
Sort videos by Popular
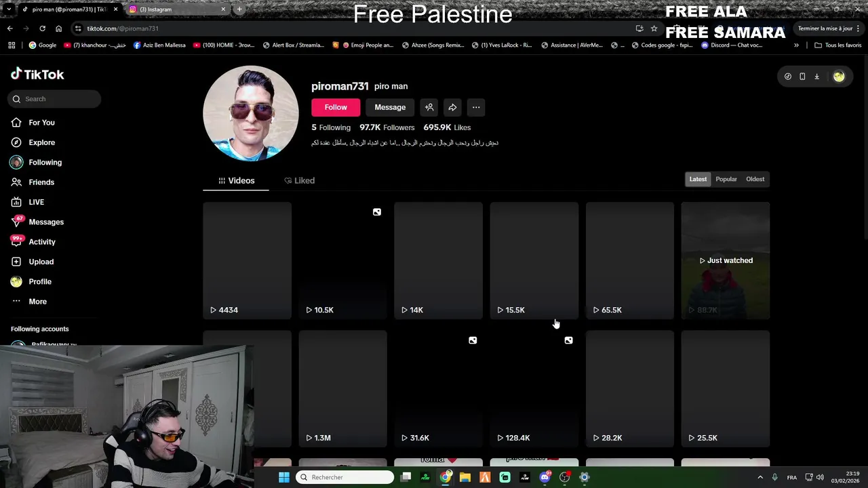(726, 179)
